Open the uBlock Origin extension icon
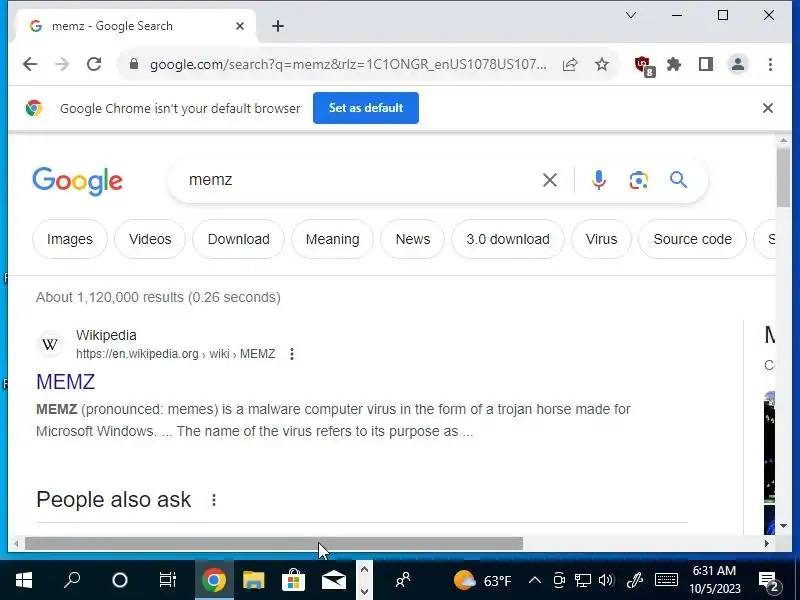The image size is (800, 600). (644, 66)
